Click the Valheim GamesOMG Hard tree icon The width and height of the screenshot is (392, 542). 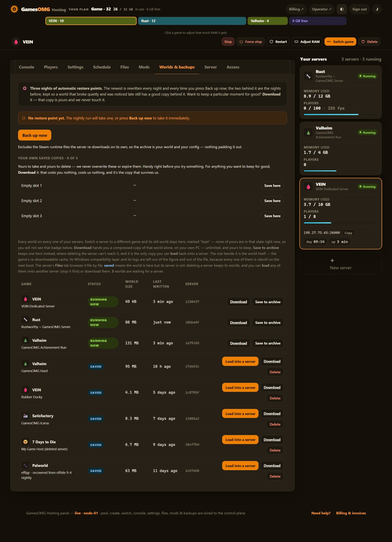point(25,364)
